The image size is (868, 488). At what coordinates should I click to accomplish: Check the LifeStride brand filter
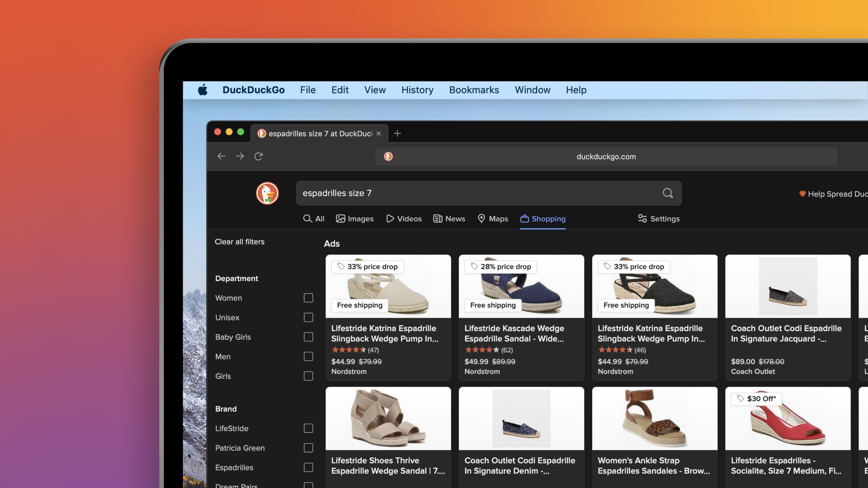click(308, 428)
